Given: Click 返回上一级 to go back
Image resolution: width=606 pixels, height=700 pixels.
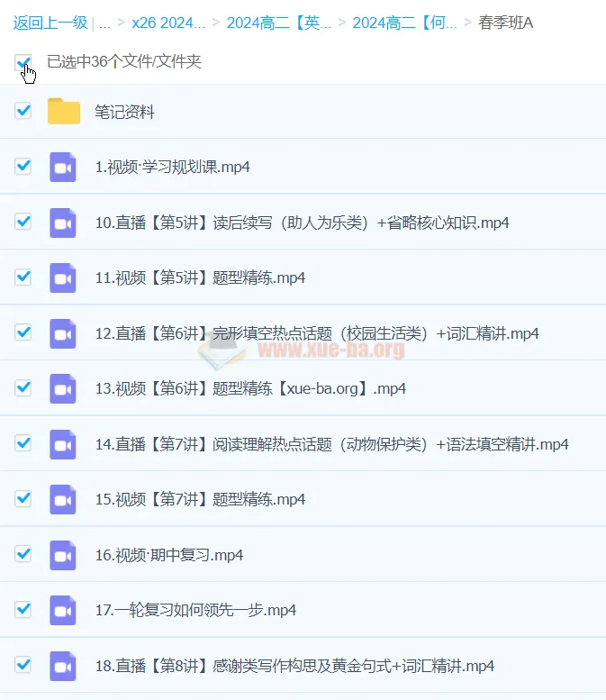Looking at the screenshot, I should pyautogui.click(x=50, y=23).
